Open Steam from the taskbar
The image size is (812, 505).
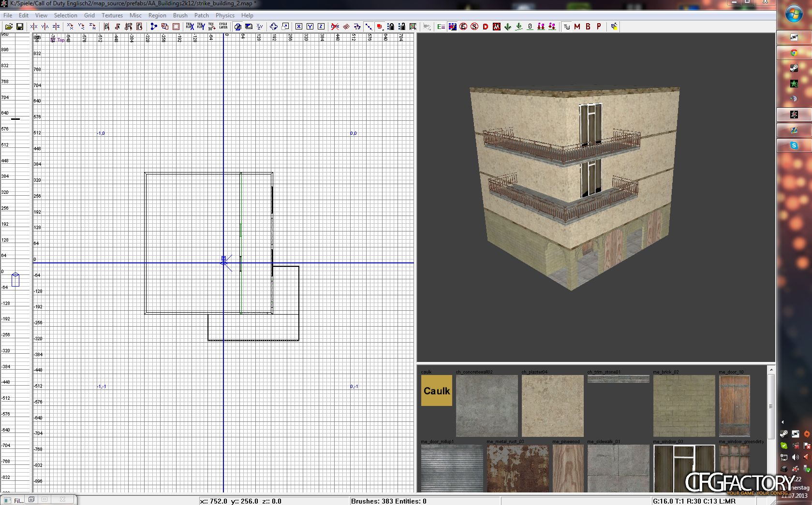point(794,68)
